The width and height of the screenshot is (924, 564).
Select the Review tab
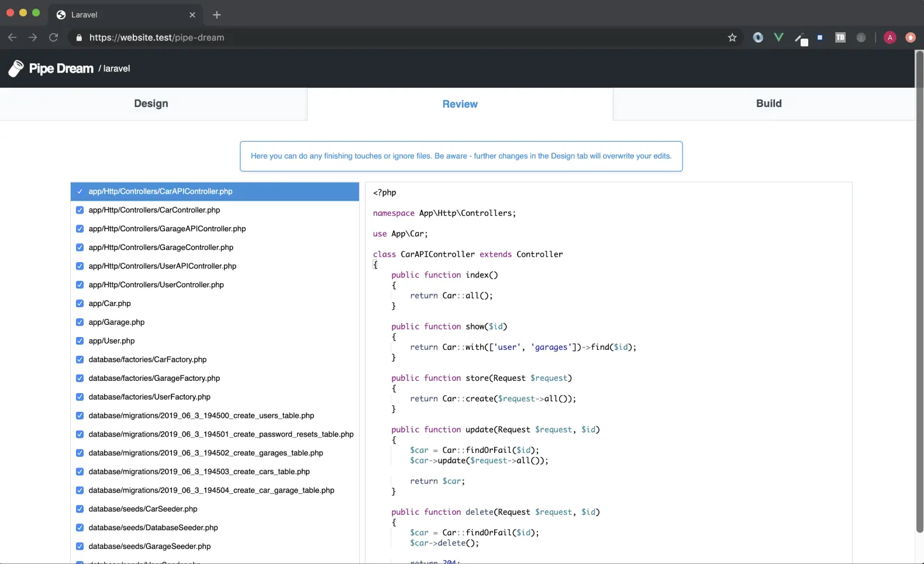pyautogui.click(x=460, y=104)
